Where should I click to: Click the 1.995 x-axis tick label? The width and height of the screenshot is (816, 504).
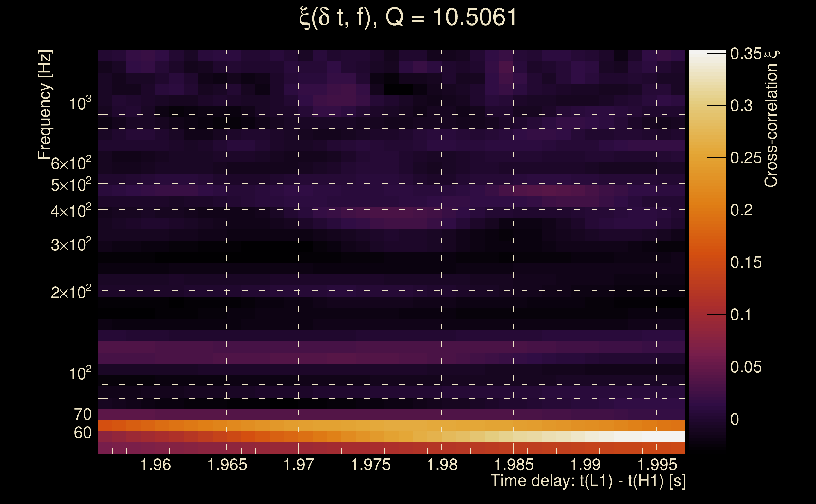657,465
